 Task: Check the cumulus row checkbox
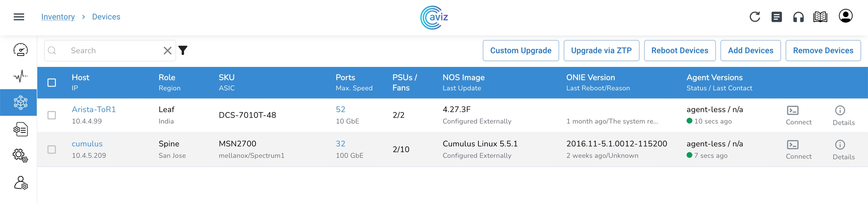[x=52, y=149]
